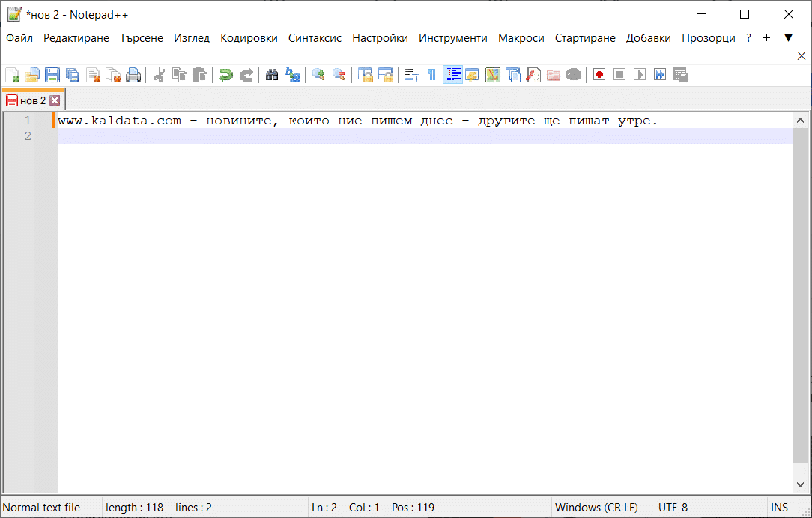Open user defined language icon
Image resolution: width=812 pixels, height=518 pixels.
click(472, 75)
